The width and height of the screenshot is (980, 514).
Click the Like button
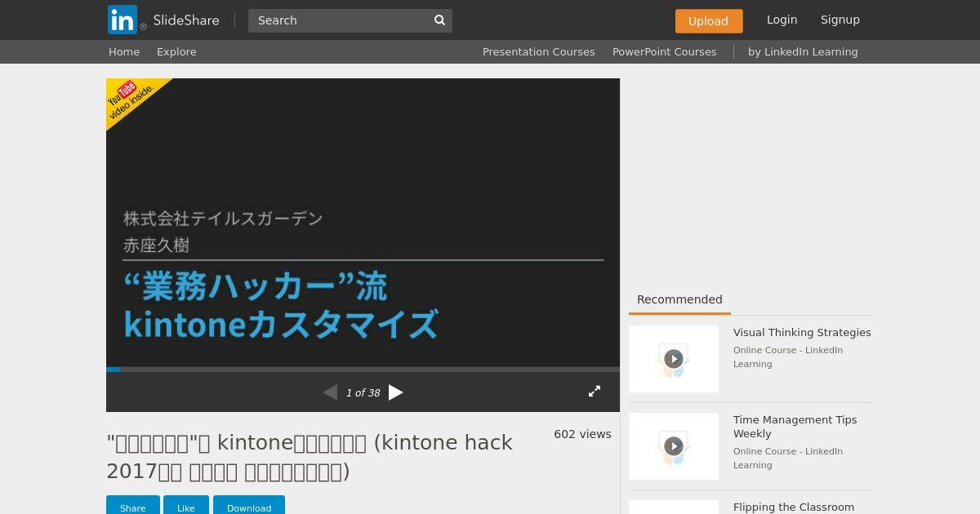tap(186, 506)
